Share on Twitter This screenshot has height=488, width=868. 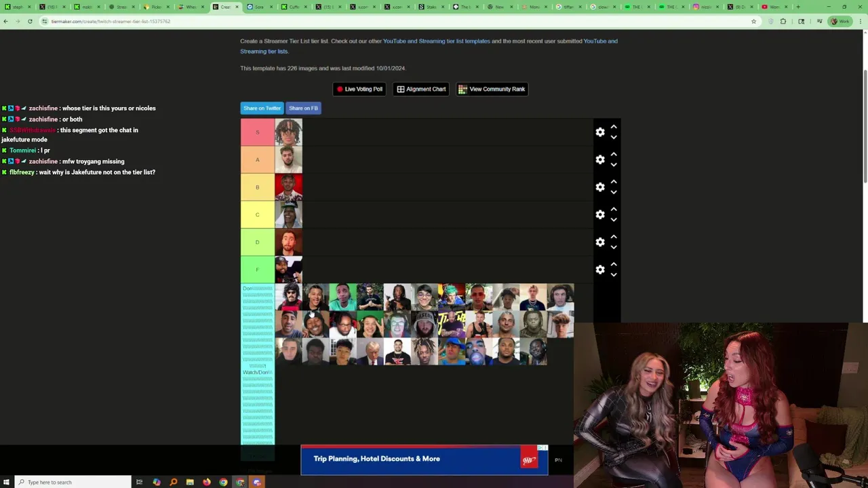pyautogui.click(x=262, y=108)
